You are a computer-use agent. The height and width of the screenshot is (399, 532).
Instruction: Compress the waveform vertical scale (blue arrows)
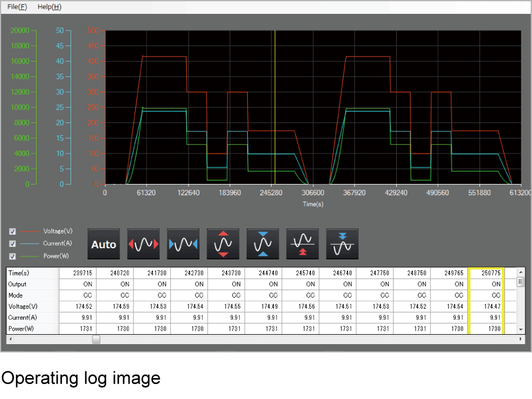point(263,244)
